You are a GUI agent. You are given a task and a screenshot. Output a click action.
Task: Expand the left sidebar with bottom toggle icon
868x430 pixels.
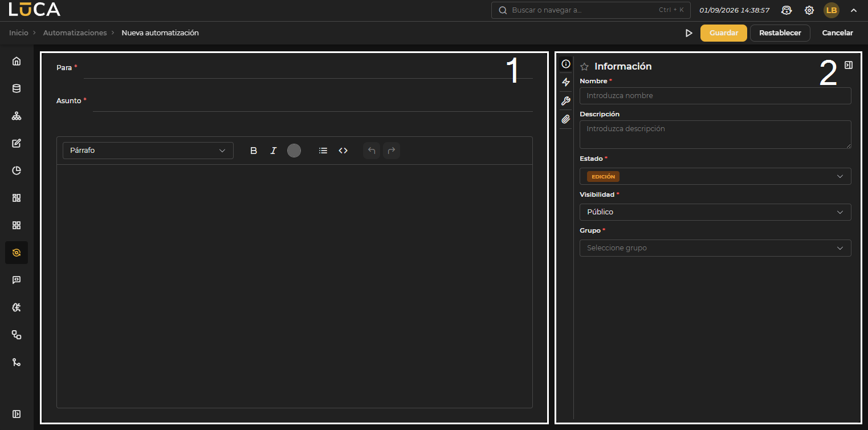click(17, 414)
